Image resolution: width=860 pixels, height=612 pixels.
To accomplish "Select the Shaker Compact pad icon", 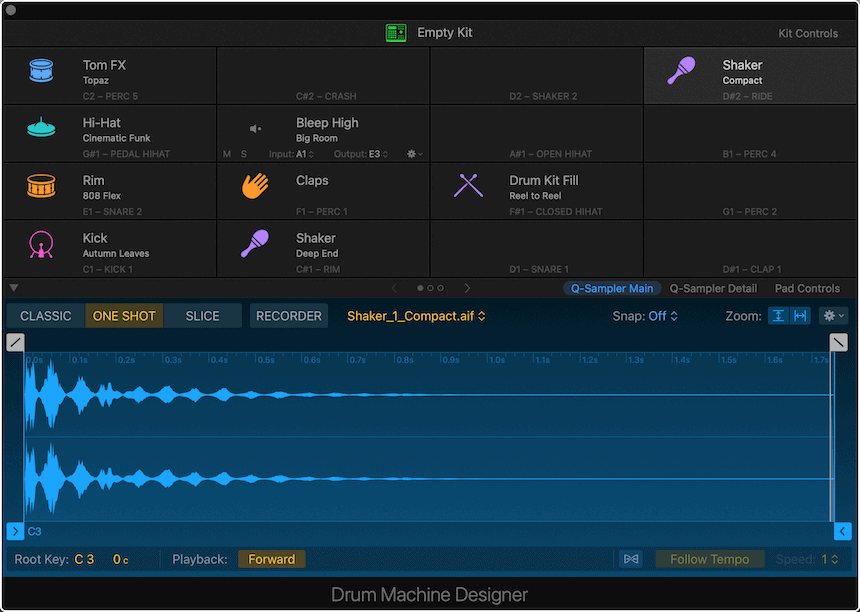I will (682, 71).
